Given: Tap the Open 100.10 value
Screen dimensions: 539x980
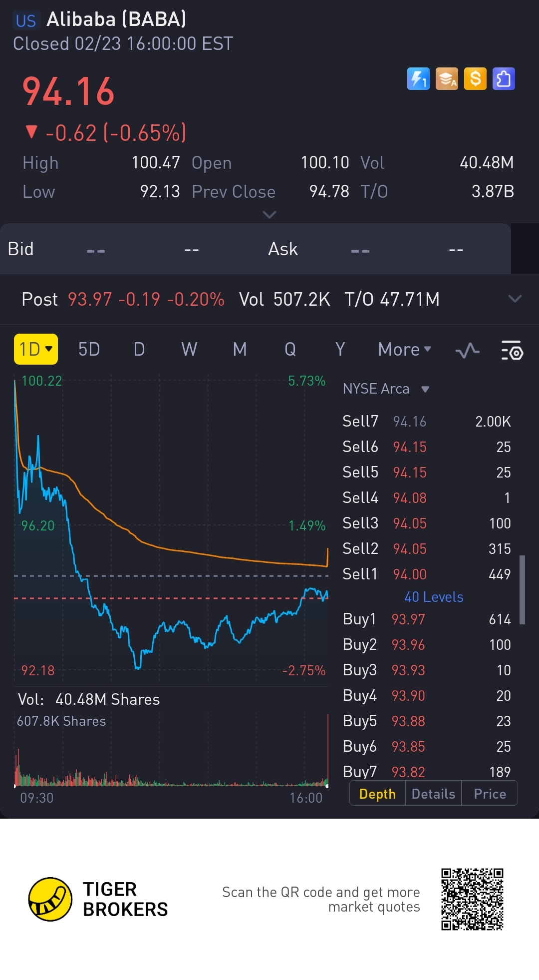Looking at the screenshot, I should 325,162.
